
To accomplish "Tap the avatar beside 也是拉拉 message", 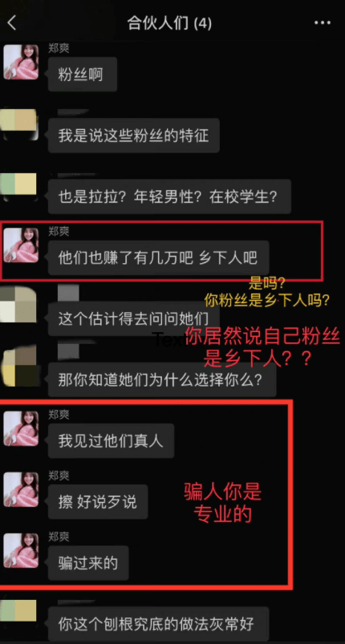I will pyautogui.click(x=19, y=185).
